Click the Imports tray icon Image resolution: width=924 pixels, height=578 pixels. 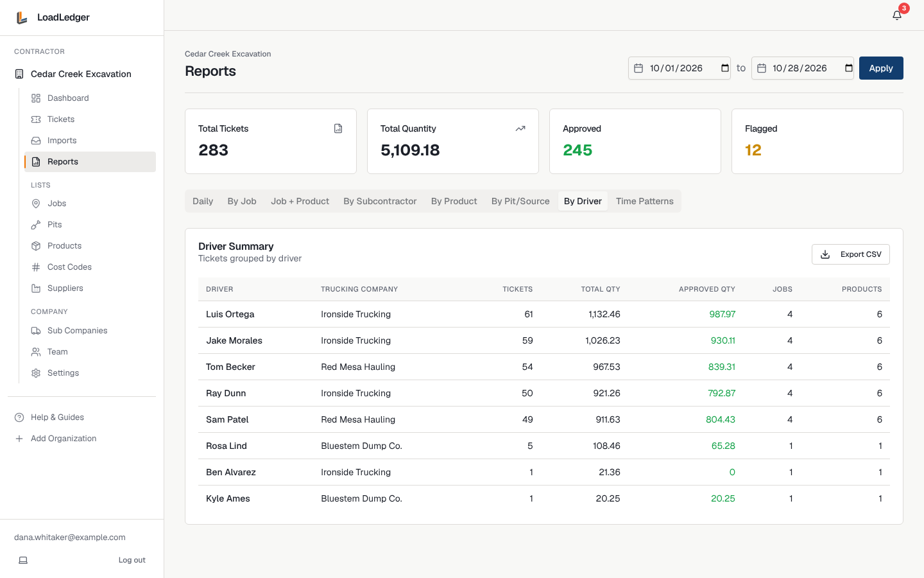click(36, 141)
